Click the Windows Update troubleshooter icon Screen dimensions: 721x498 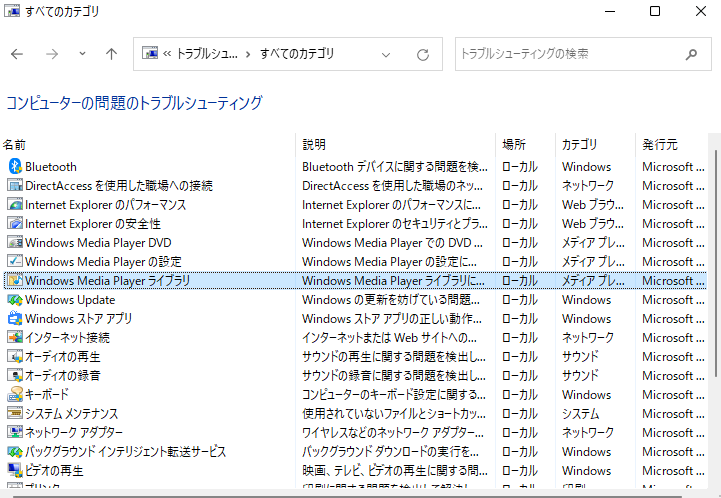tap(14, 300)
